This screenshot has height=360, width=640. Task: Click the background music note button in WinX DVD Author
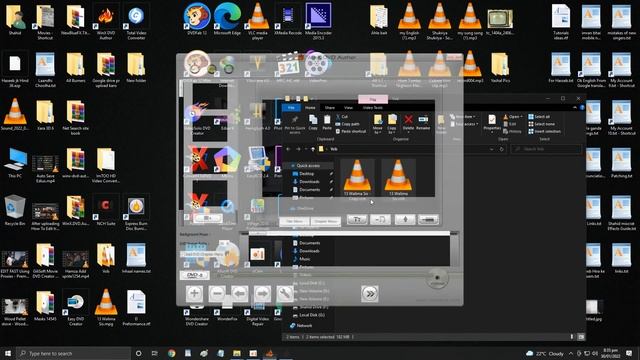click(x=380, y=220)
